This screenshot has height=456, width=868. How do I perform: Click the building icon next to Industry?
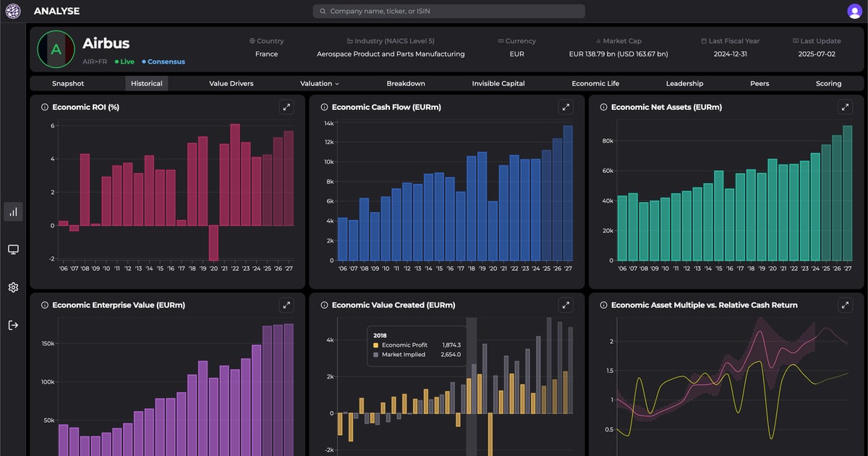(x=350, y=41)
